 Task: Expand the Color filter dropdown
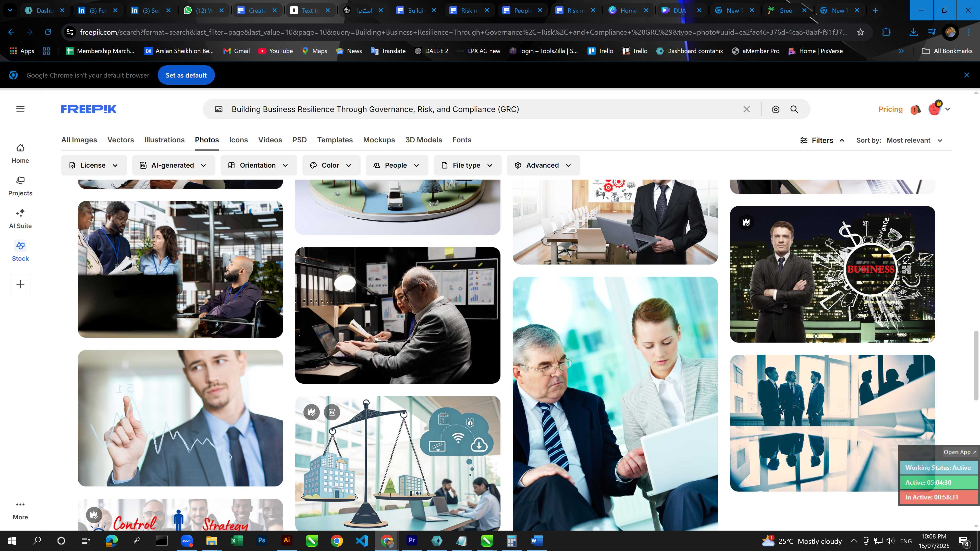[331, 165]
